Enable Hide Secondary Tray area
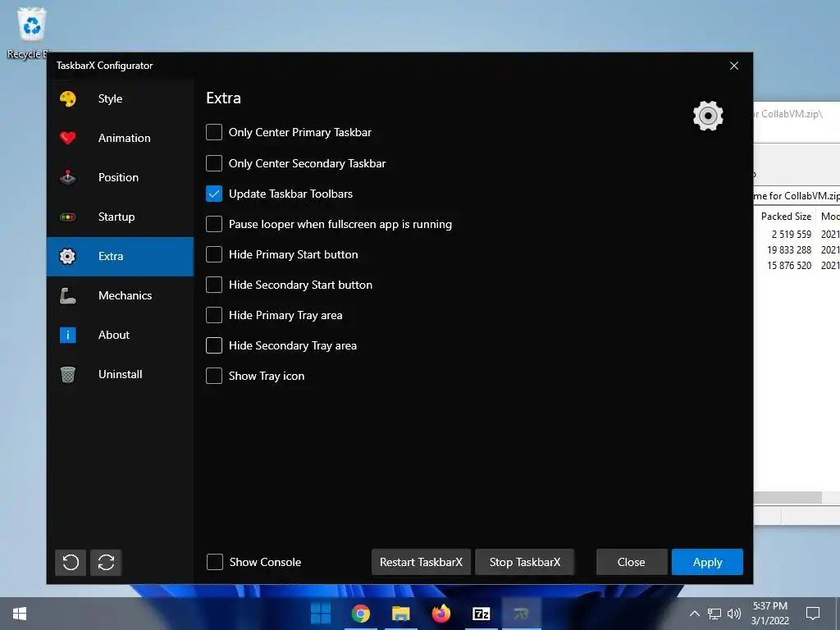The height and width of the screenshot is (630, 840). pyautogui.click(x=214, y=345)
